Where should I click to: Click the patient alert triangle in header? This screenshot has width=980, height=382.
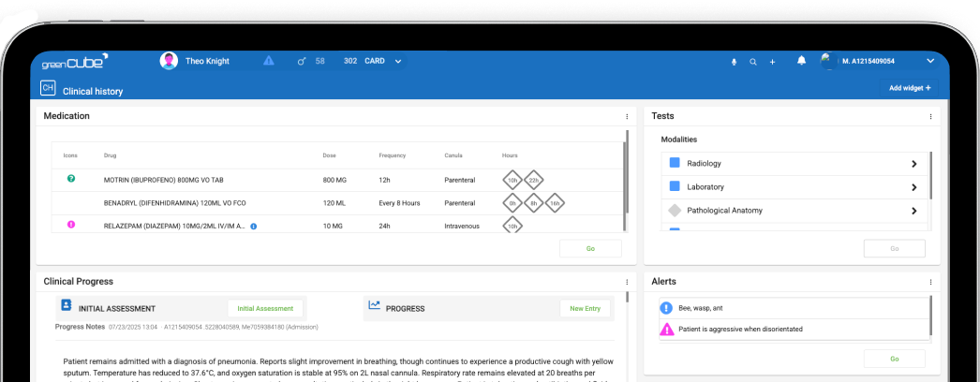pyautogui.click(x=269, y=61)
